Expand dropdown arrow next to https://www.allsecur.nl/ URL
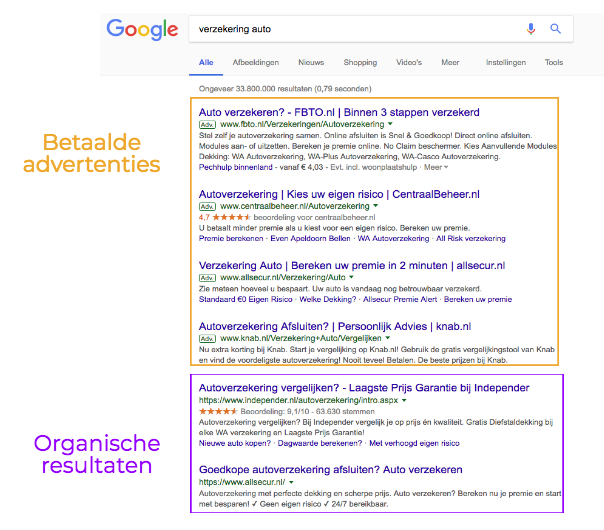 click(x=291, y=482)
